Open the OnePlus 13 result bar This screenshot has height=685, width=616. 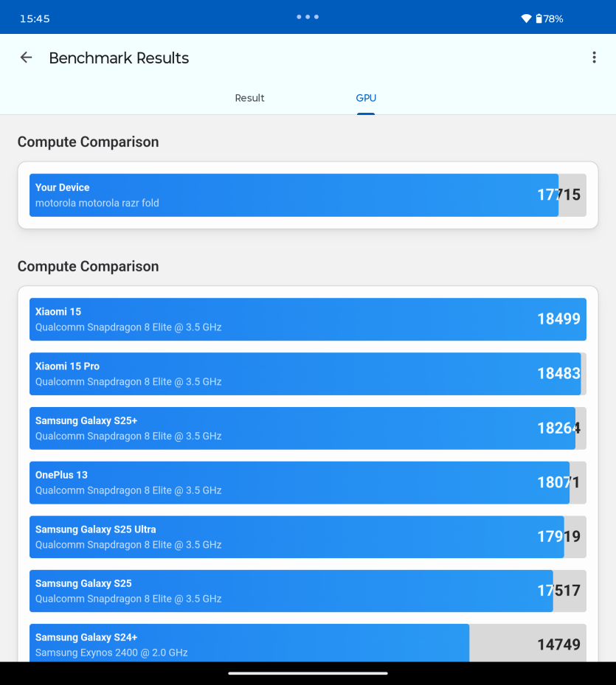point(308,483)
